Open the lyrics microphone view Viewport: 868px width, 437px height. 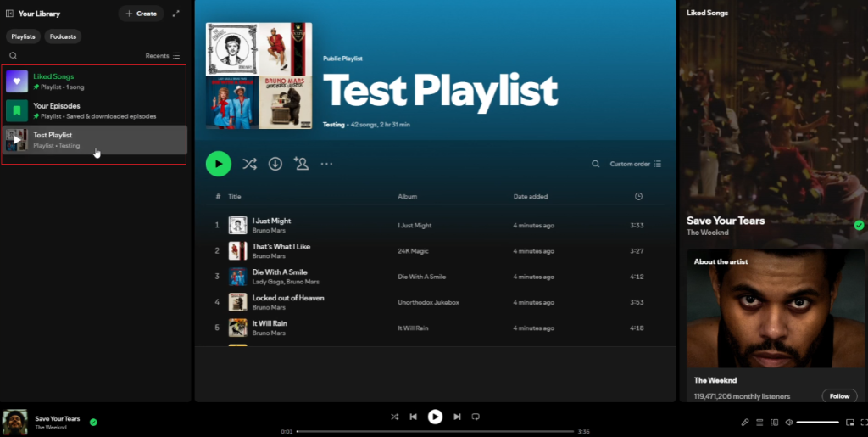point(745,423)
